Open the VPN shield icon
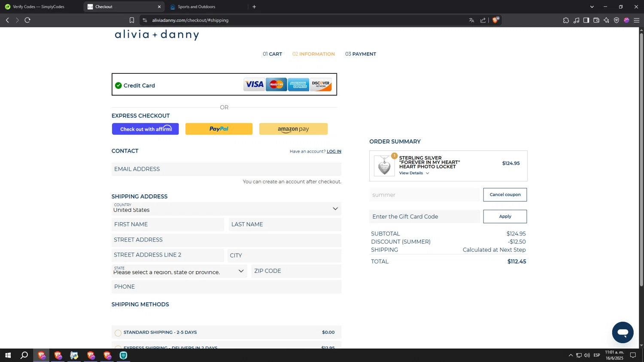The height and width of the screenshot is (362, 644). coord(617,20)
